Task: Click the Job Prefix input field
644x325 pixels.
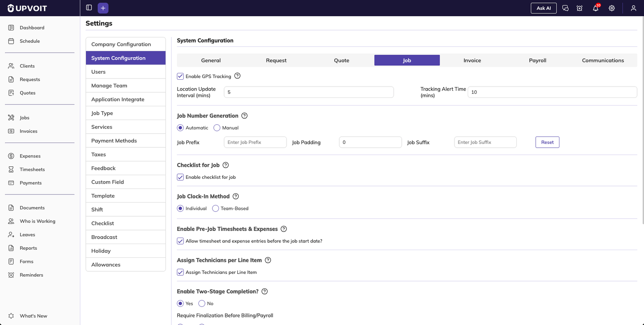Action: 255,142
